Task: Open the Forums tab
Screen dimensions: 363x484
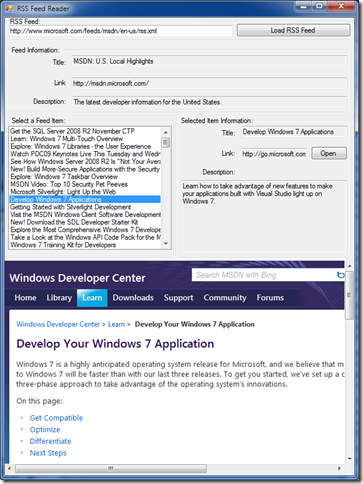Action: (x=270, y=298)
